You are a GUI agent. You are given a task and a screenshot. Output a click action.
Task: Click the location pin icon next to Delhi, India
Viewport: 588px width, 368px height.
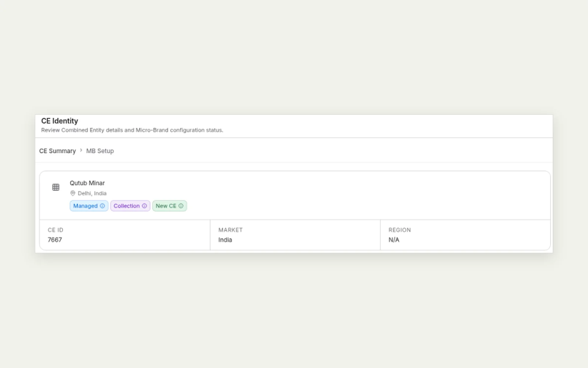click(x=73, y=193)
